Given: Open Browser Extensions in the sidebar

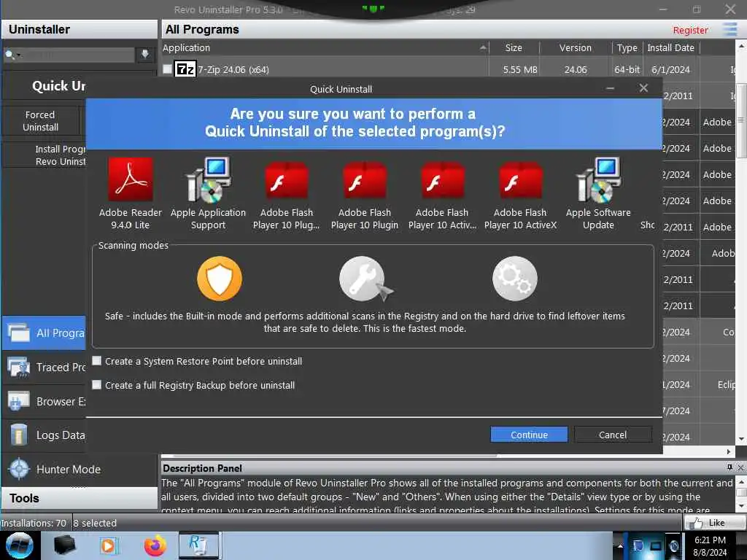Looking at the screenshot, I should 44,402.
